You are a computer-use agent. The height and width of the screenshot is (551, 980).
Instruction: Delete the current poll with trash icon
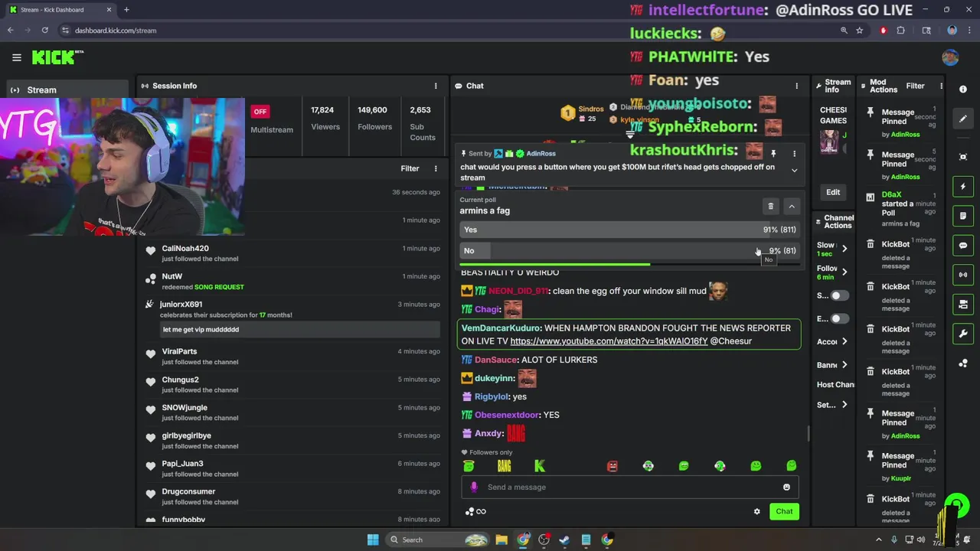[x=771, y=206]
